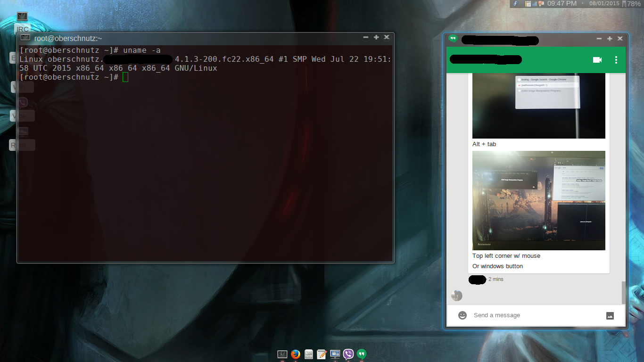This screenshot has width=644, height=362.
Task: Open Viber from the dock
Action: (348, 354)
